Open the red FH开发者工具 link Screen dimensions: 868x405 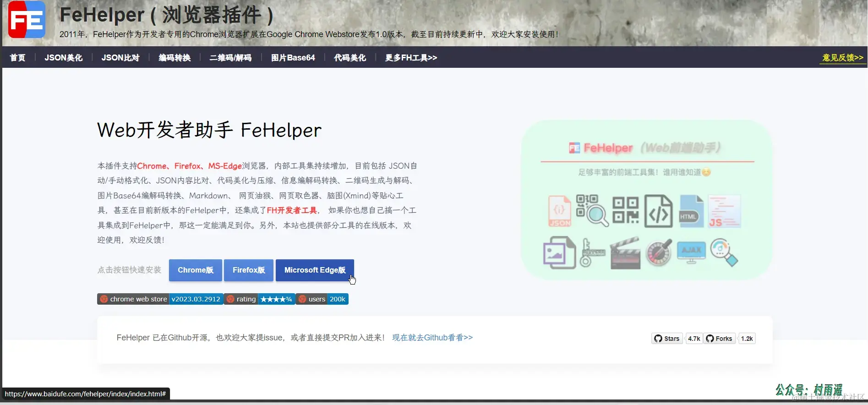coord(292,210)
